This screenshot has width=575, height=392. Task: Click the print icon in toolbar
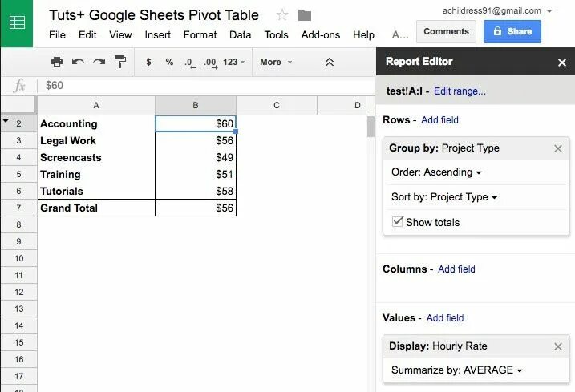(x=57, y=62)
